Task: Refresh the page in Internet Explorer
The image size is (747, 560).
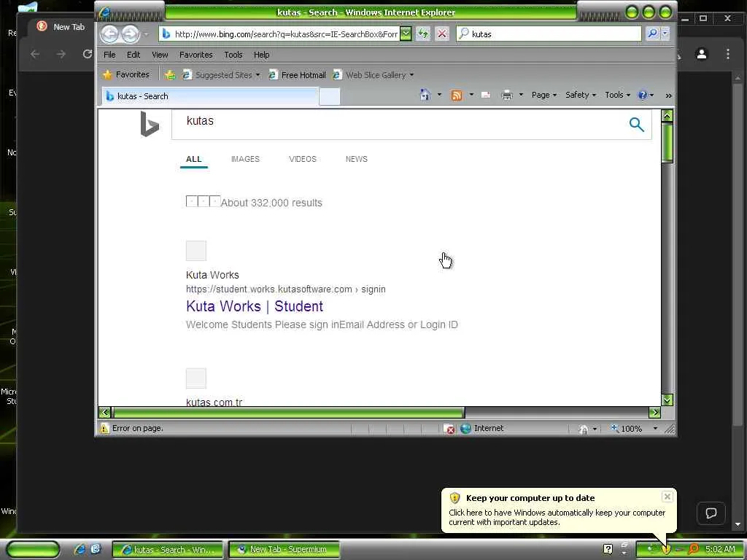Action: tap(423, 34)
